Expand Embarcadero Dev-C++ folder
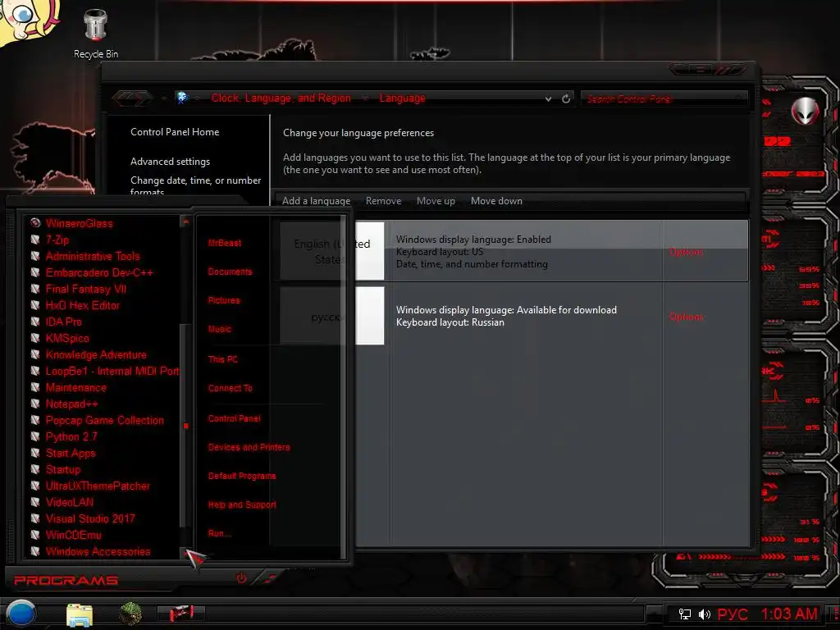840x630 pixels. (x=99, y=272)
